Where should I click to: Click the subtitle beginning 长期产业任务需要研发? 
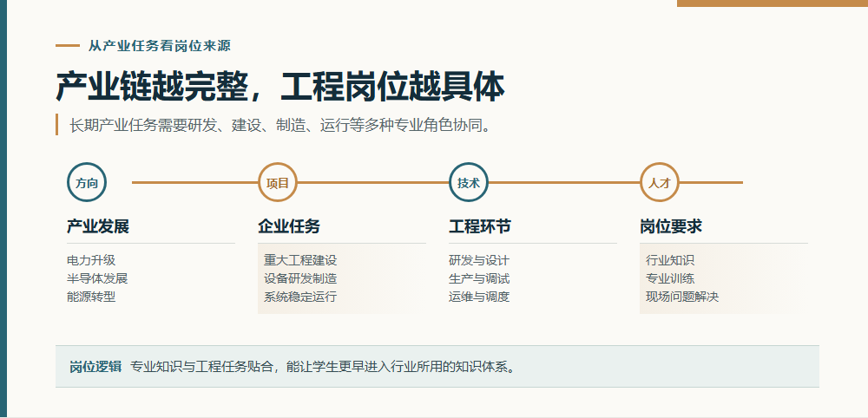click(280, 125)
